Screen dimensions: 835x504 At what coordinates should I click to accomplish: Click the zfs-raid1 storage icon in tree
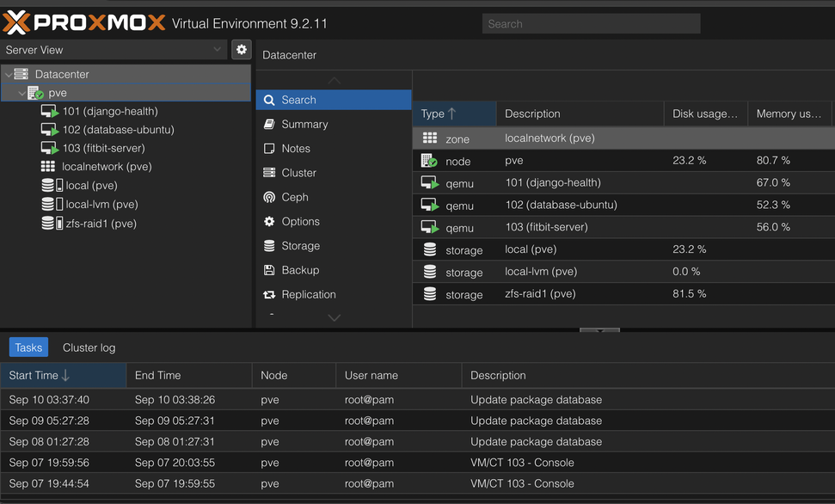click(x=52, y=224)
